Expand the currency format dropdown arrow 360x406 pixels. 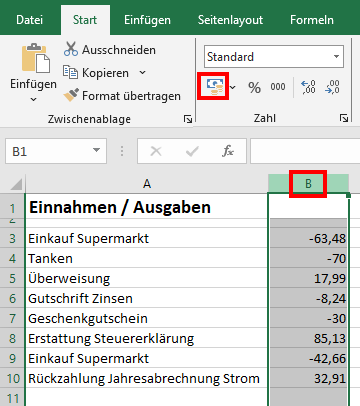pos(233,87)
